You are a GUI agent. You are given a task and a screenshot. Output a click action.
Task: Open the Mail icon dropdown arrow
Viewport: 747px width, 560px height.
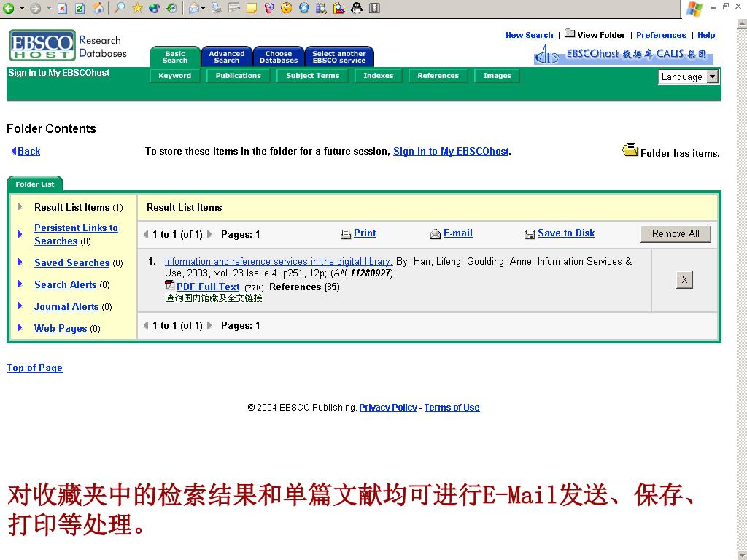click(204, 8)
